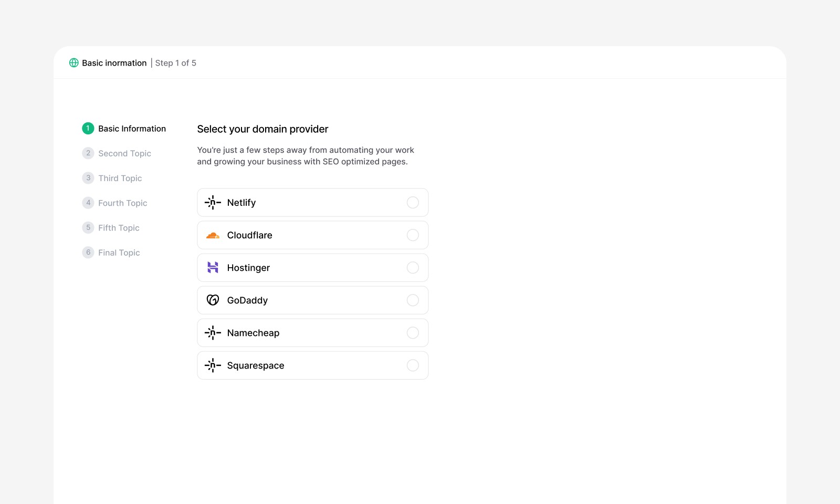Click the GoDaddy heart logo
The image size is (840, 504).
pyautogui.click(x=213, y=300)
